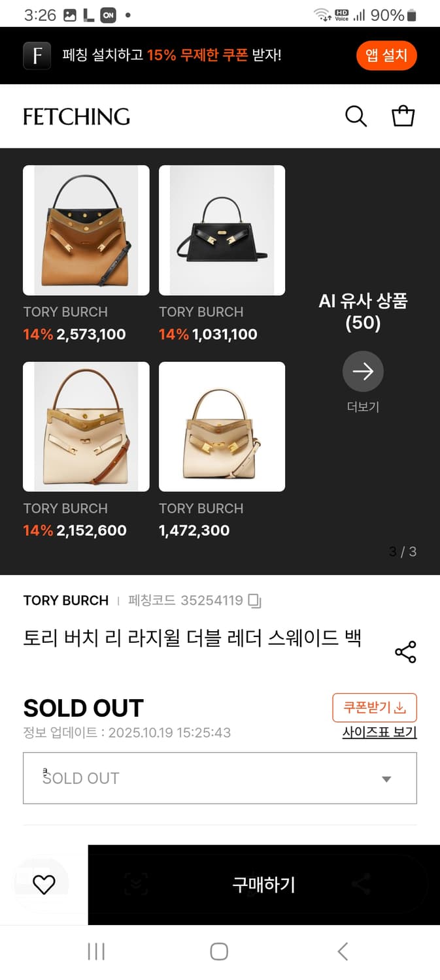Open the brown Tory Burch bag thumbnail
Viewport: 440px width, 980px height.
(x=86, y=230)
